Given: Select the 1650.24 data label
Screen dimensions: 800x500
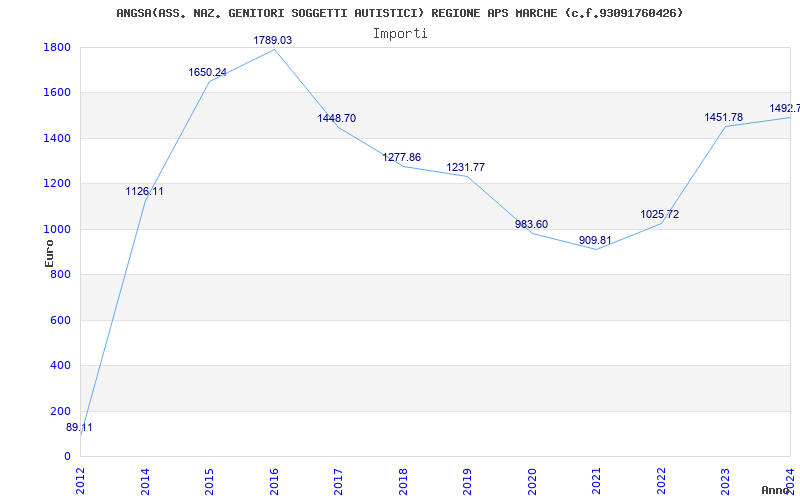Looking at the screenshot, I should tap(208, 72).
